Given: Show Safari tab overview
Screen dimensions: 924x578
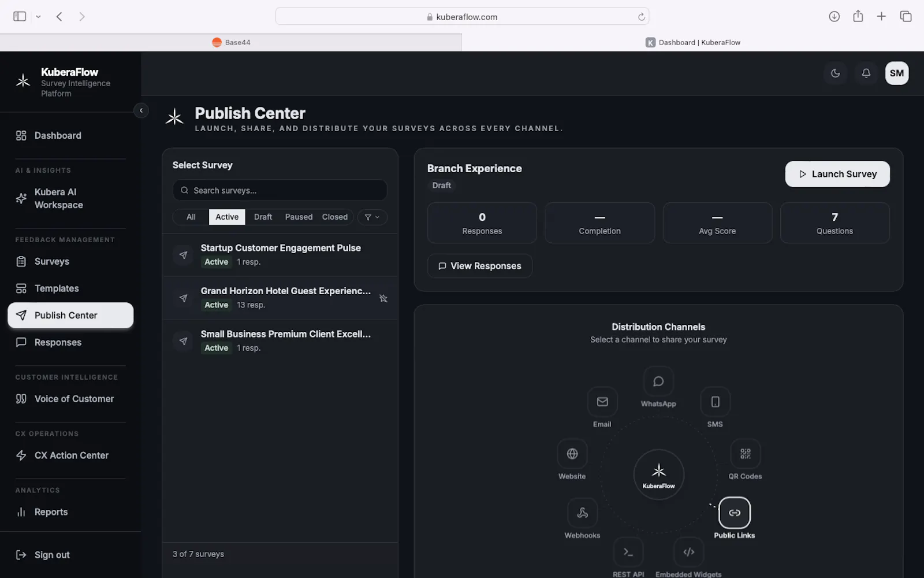Looking at the screenshot, I should click(906, 17).
